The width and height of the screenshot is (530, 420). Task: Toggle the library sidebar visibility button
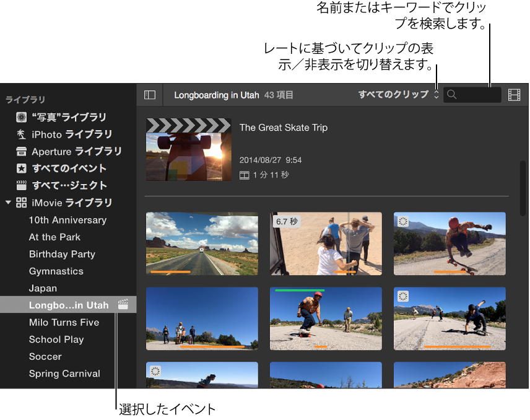150,95
